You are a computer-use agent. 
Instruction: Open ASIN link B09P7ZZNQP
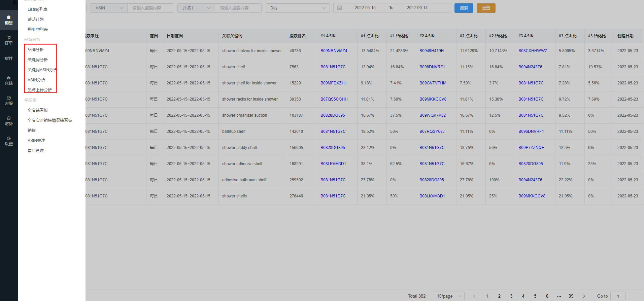coord(531,148)
